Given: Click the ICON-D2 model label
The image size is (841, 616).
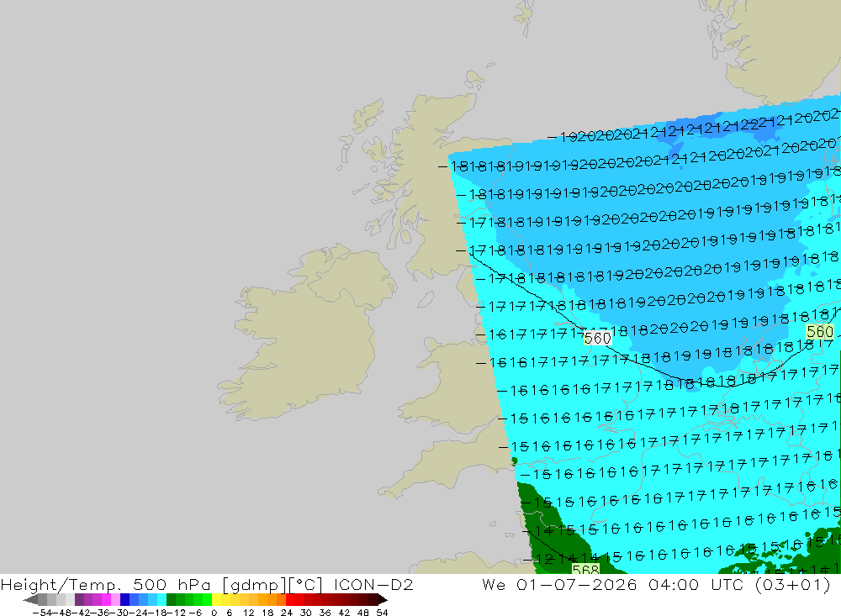Looking at the screenshot, I should [373, 584].
